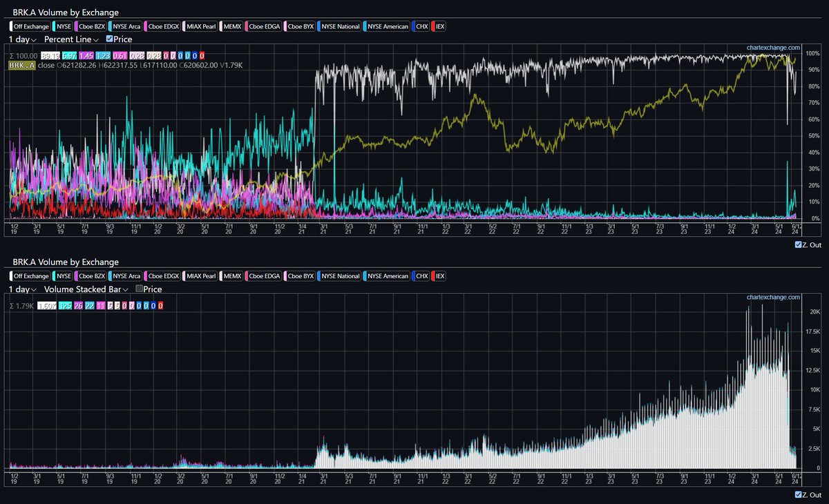The height and width of the screenshot is (504, 829).
Task: Toggle Cboe BYX in Percent Line chart
Action: click(301, 26)
